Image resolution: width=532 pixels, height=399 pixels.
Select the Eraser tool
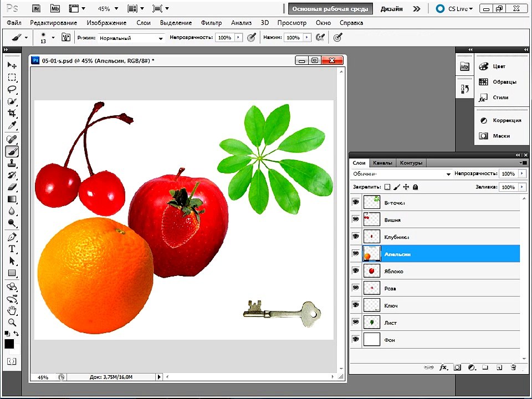coord(12,187)
